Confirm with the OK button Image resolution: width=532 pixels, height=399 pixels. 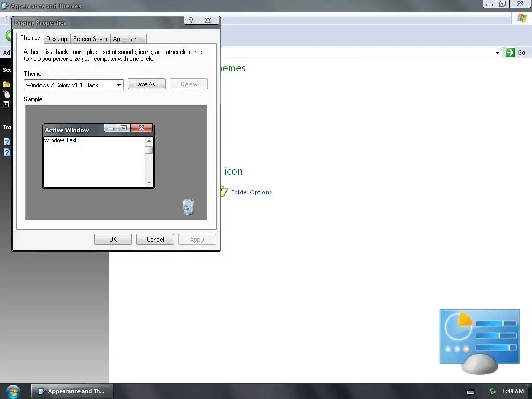pos(113,239)
